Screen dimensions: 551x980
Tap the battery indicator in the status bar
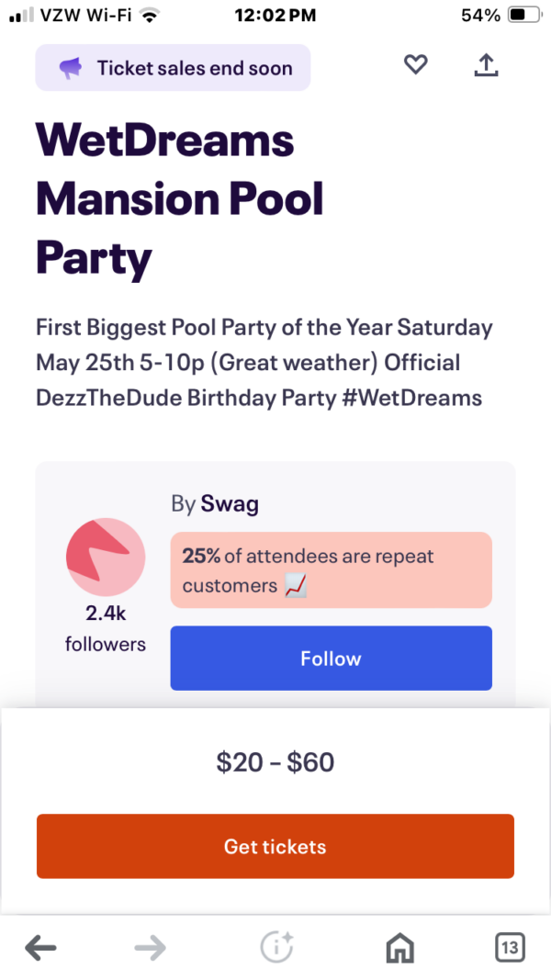522,16
